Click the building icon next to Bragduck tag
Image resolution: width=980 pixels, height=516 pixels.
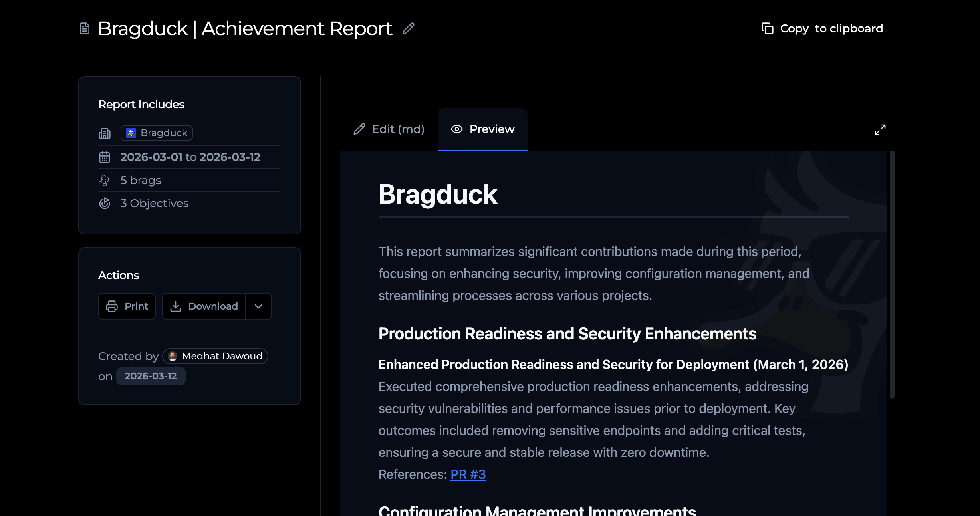point(105,133)
